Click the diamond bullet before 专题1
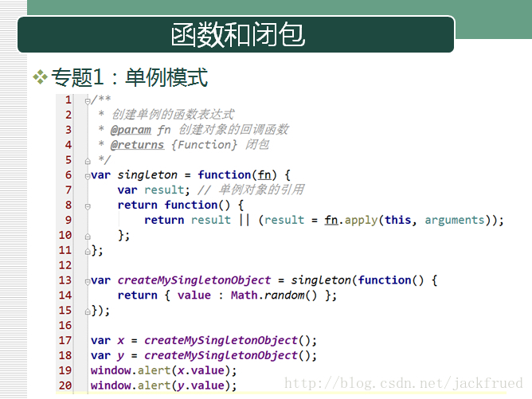The image size is (532, 399). pos(40,77)
